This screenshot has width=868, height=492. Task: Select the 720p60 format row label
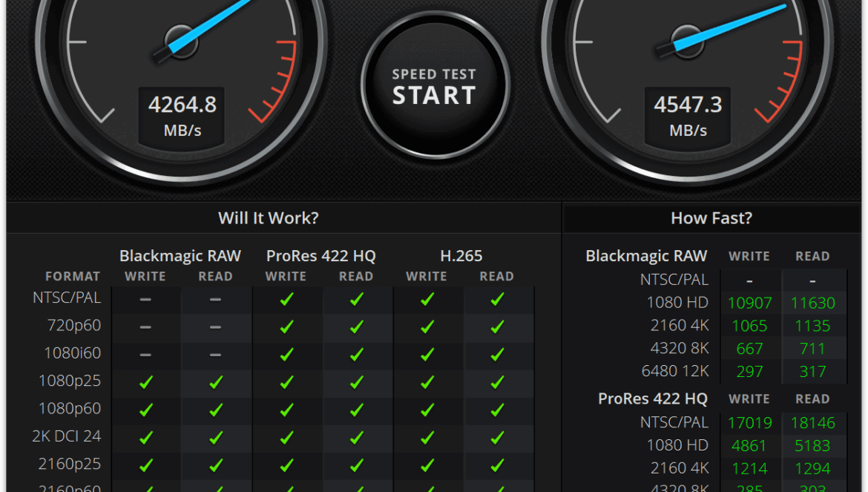(74, 326)
